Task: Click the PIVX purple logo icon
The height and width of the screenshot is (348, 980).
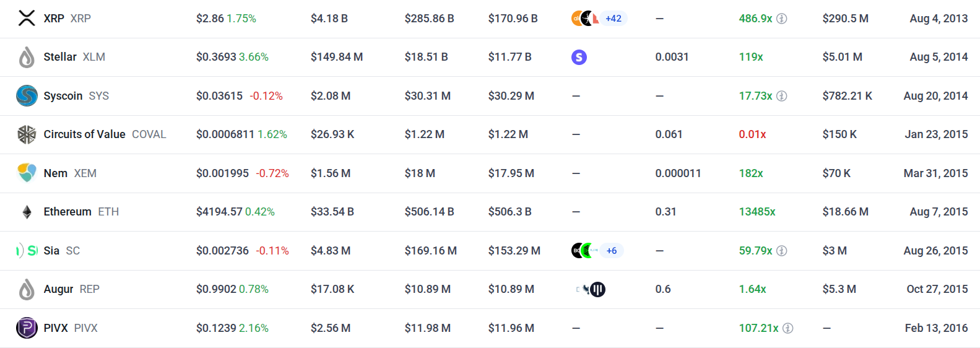Action: tap(27, 328)
